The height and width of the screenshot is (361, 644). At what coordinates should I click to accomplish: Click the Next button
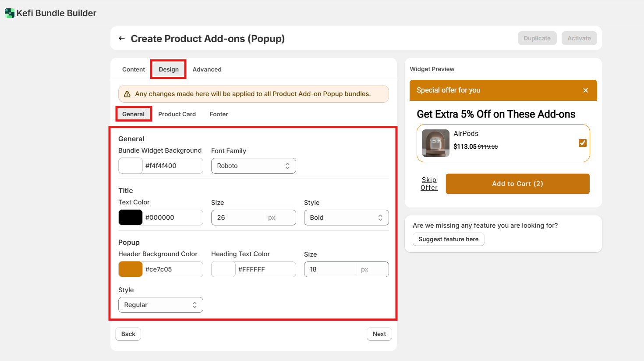(379, 334)
